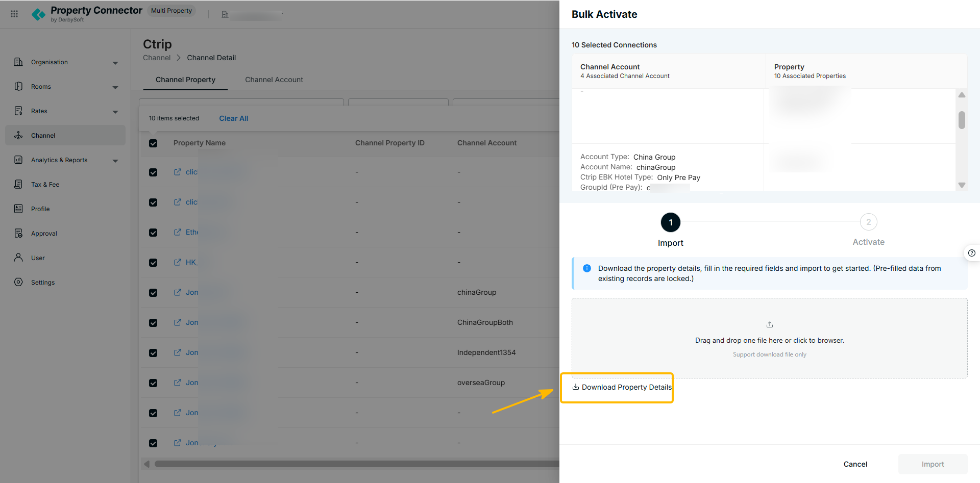Uncheck the first clic row checkbox

(x=153, y=172)
